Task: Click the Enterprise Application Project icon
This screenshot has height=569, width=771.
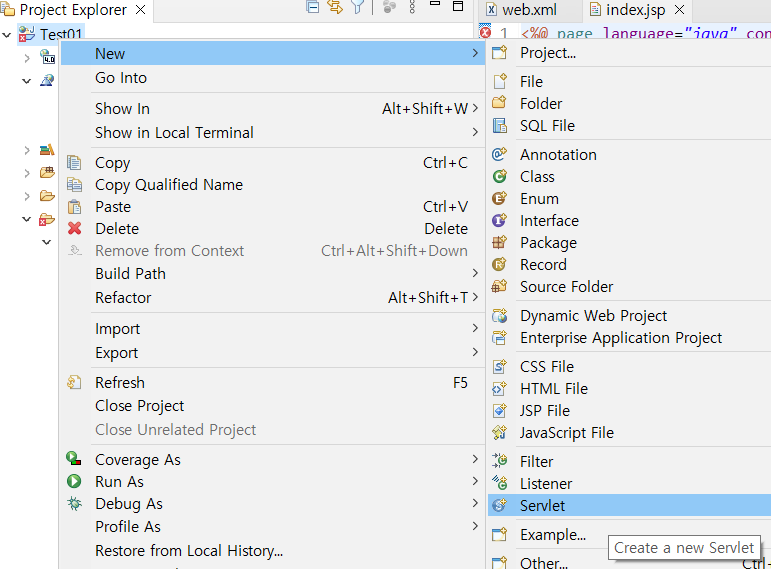Action: coord(500,337)
